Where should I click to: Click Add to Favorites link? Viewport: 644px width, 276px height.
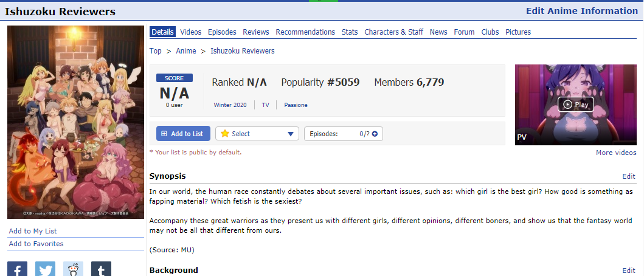[36, 244]
